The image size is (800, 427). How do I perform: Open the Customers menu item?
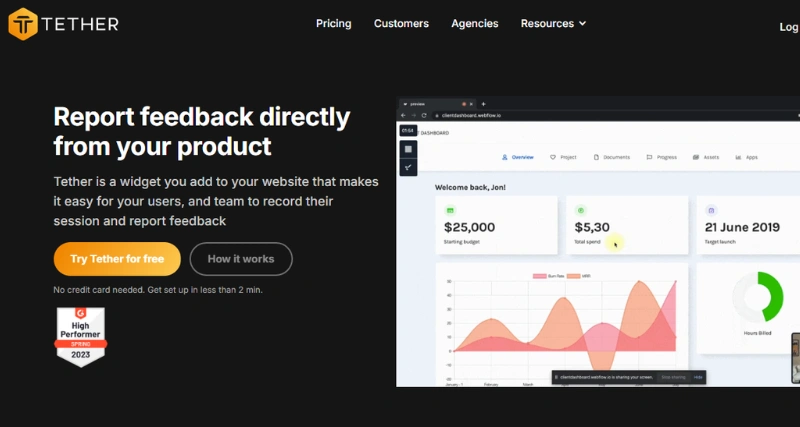[401, 24]
